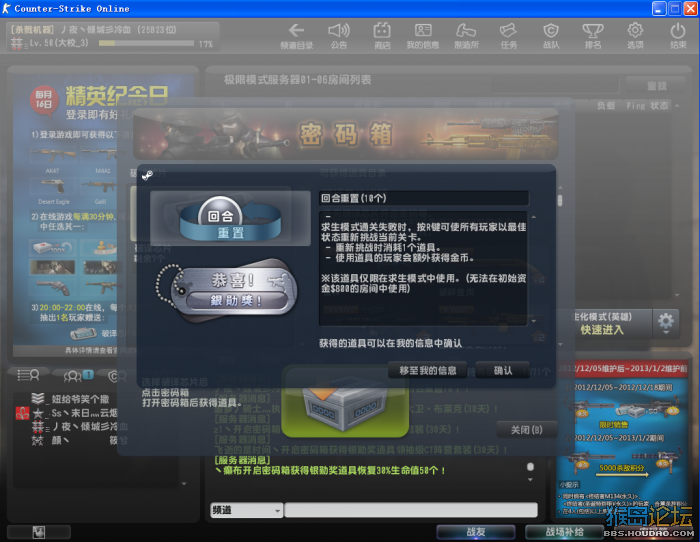Click the 5000杀敌积分 promo banner

(621, 468)
